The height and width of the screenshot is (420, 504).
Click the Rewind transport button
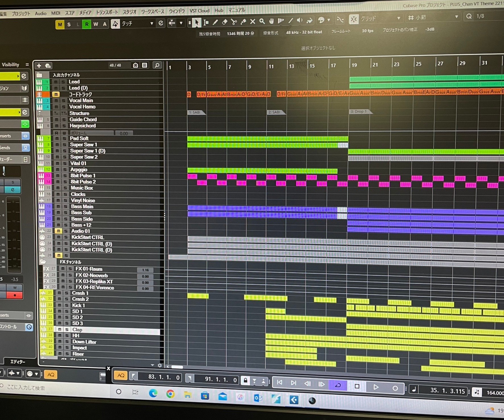308,384
